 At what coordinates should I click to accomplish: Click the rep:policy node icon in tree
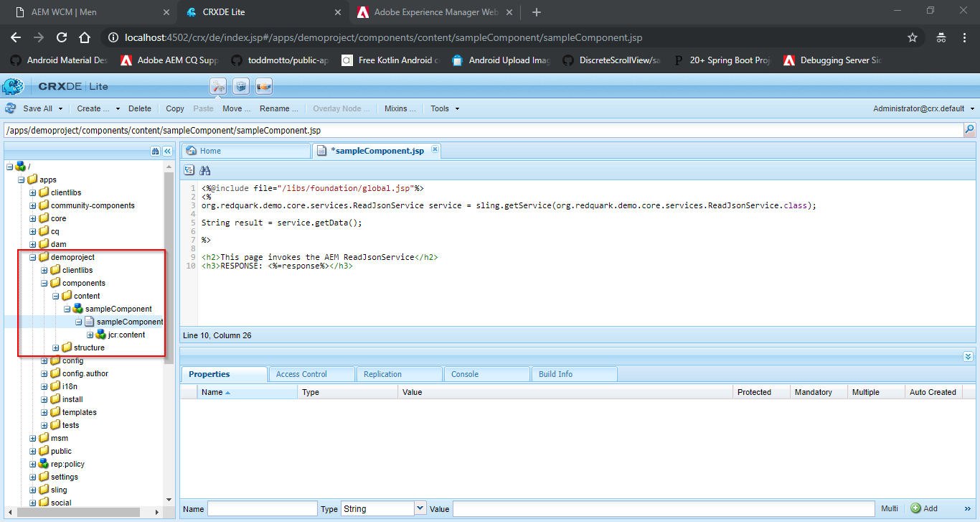(x=44, y=464)
